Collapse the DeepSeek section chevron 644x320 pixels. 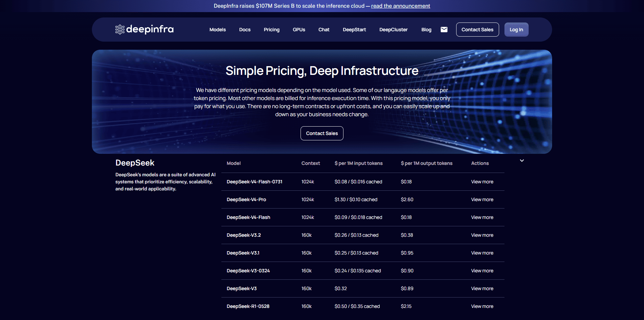coord(522,161)
